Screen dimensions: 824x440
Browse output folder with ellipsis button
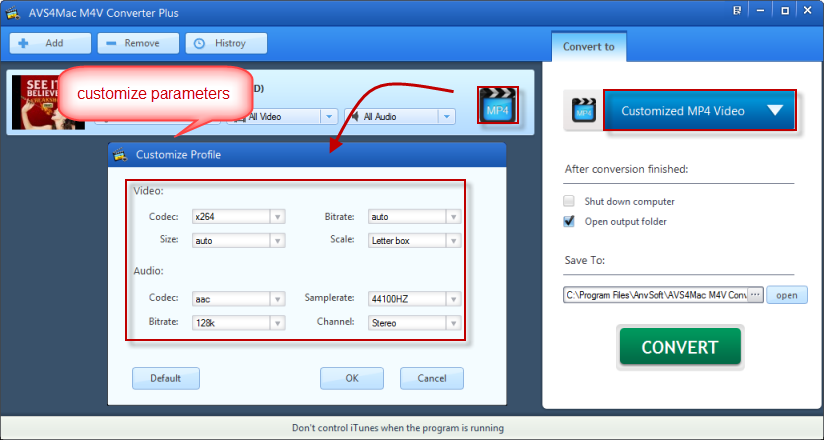coord(755,295)
